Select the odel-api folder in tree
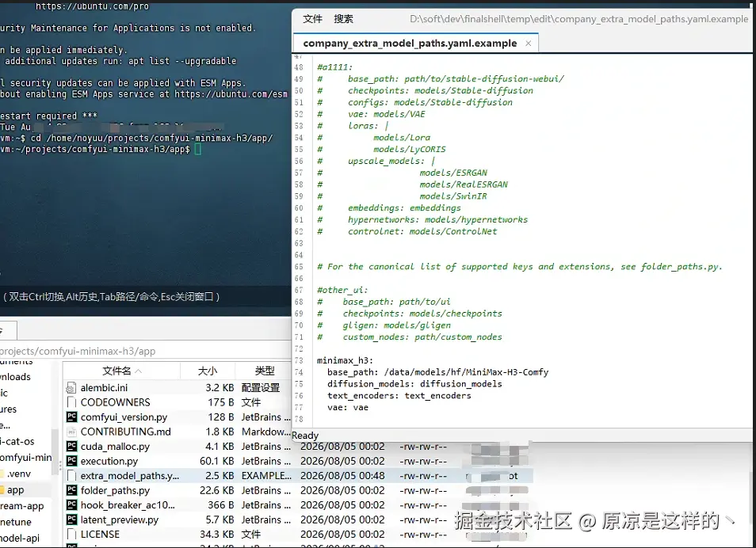 pyautogui.click(x=20, y=538)
